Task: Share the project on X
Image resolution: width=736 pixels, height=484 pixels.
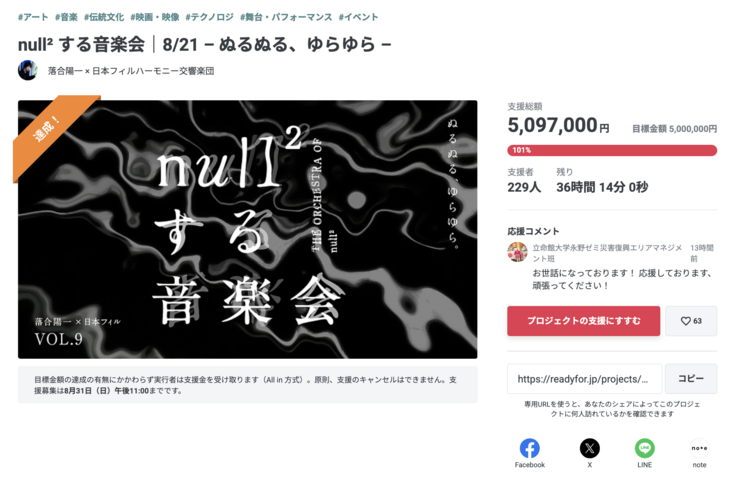Action: point(590,448)
